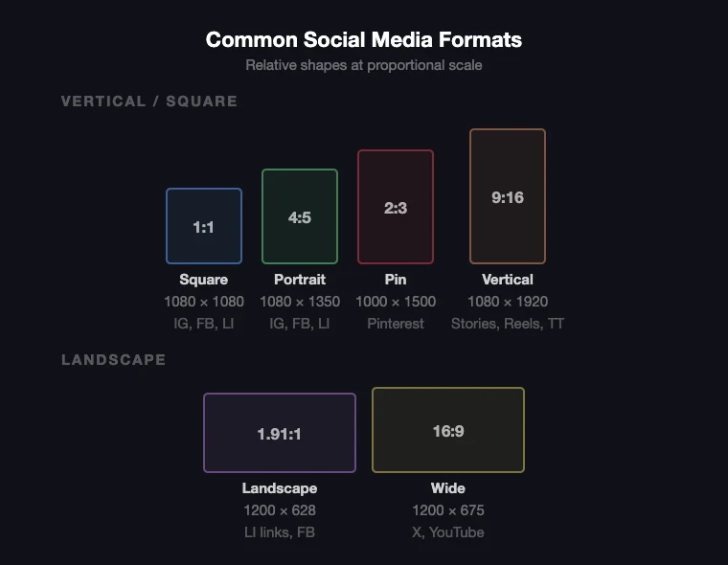
Task: Click the "Square" format label
Action: [204, 280]
